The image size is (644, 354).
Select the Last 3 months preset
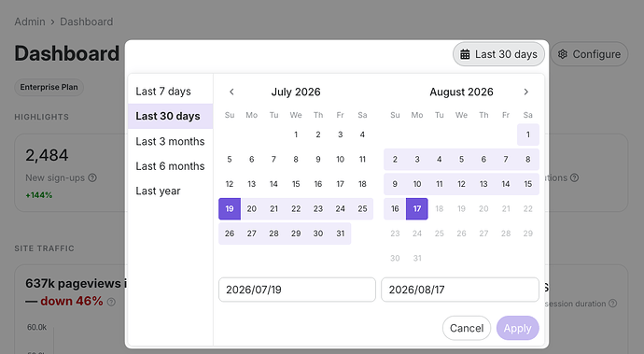pos(171,141)
